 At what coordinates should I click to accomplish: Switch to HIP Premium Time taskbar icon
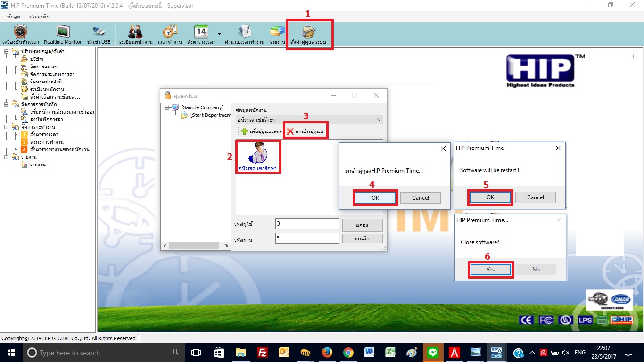496,353
